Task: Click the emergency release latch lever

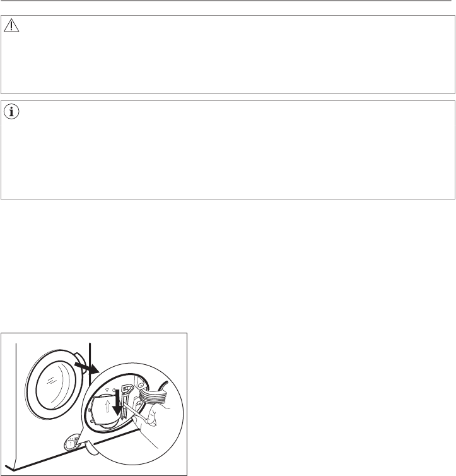Action: [x=126, y=402]
